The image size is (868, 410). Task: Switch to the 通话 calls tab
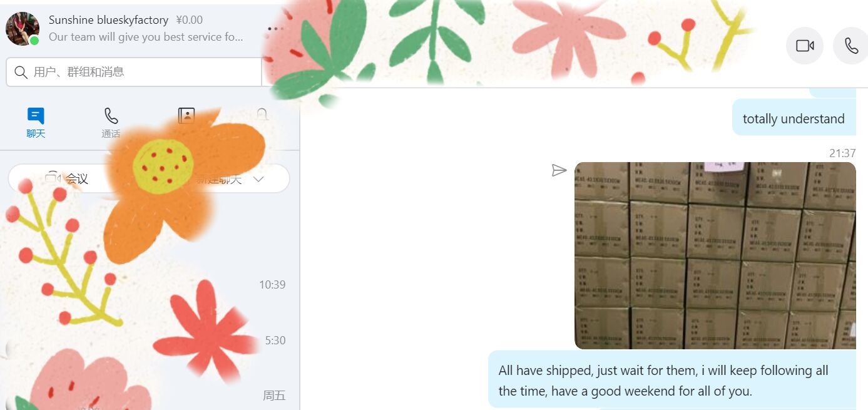[111, 122]
